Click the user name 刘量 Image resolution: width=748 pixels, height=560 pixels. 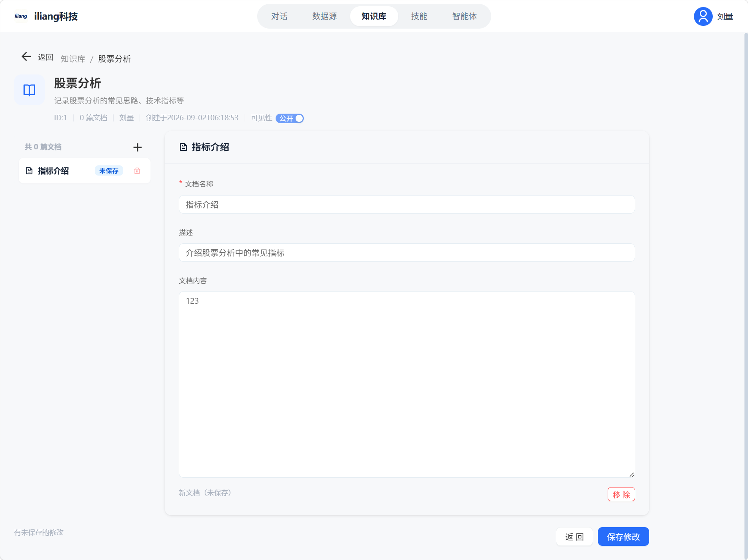click(x=725, y=16)
